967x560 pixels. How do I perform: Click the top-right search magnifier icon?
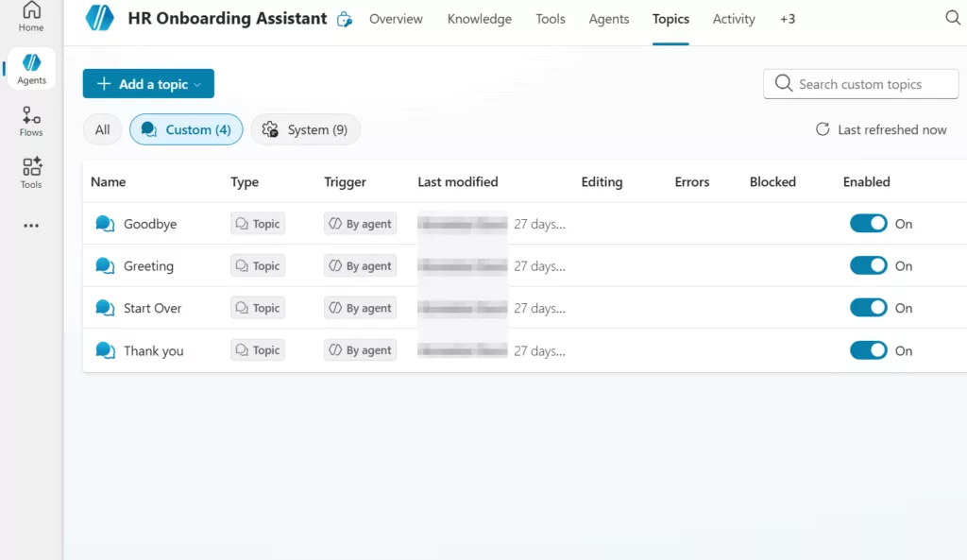[x=953, y=18]
